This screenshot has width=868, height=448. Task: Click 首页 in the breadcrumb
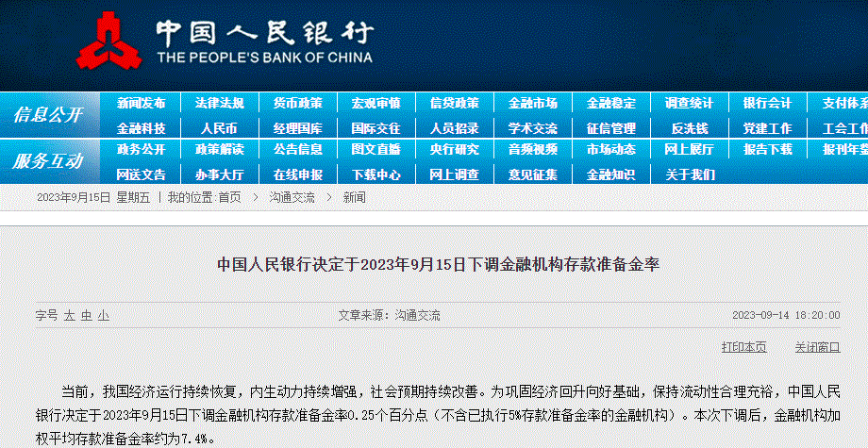pos(229,197)
